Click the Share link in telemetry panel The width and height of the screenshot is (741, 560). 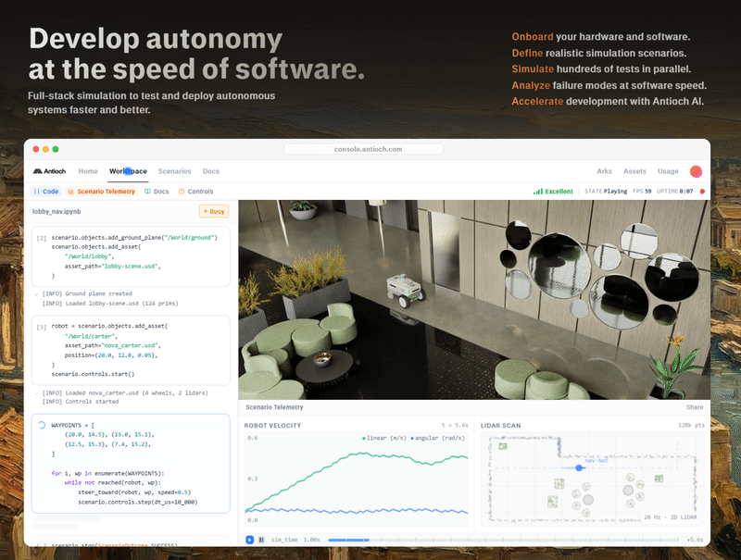[x=694, y=407]
